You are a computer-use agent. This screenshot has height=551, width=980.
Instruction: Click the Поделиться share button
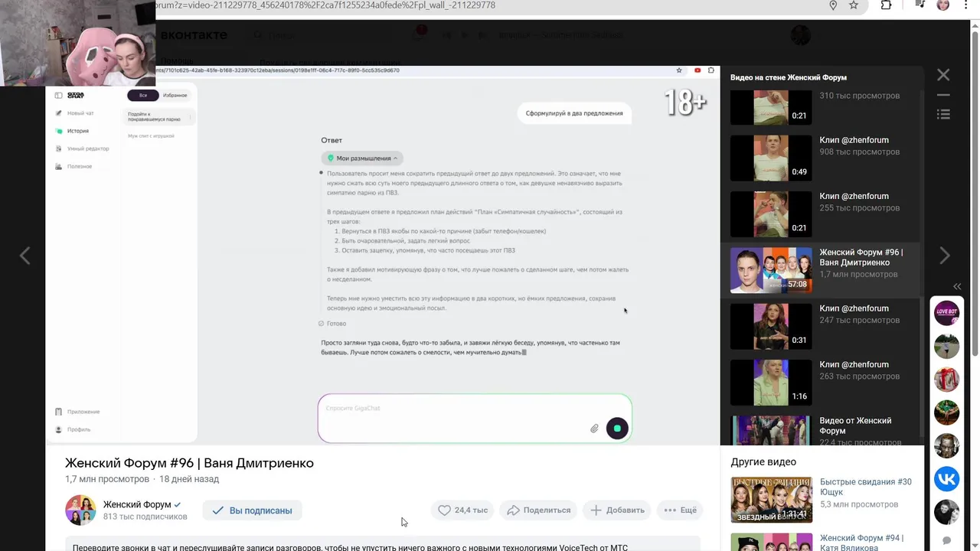point(539,510)
